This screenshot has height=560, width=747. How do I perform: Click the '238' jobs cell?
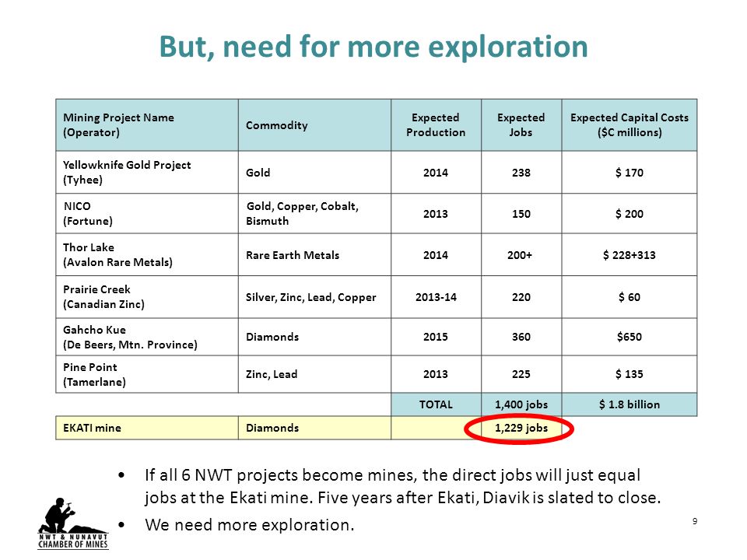pos(521,173)
